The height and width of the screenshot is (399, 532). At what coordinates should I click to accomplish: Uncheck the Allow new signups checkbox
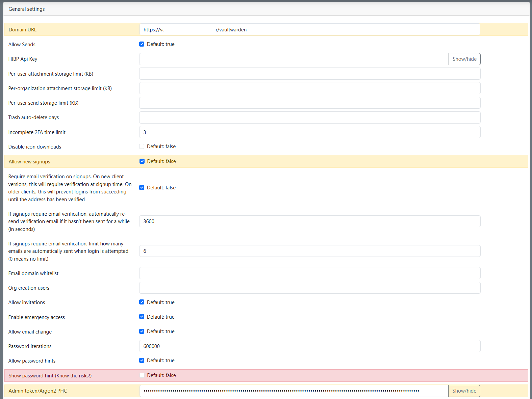point(142,161)
